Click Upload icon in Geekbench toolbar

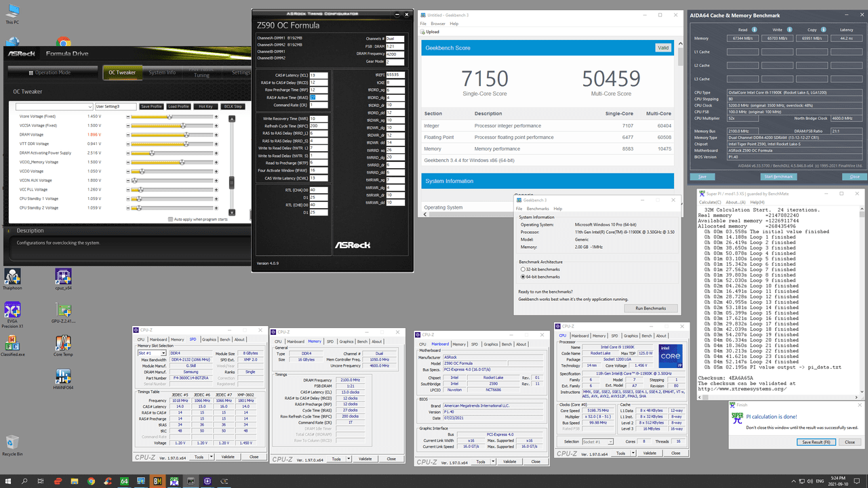(x=430, y=32)
